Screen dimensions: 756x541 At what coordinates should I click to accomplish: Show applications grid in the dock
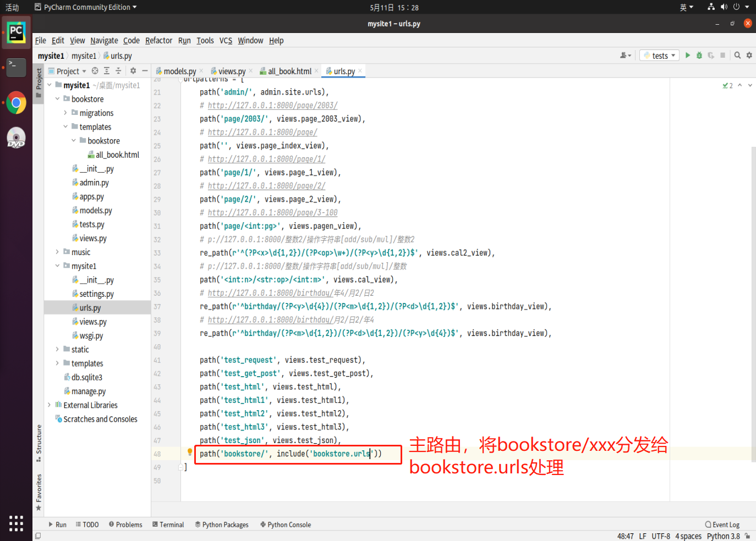point(16,523)
